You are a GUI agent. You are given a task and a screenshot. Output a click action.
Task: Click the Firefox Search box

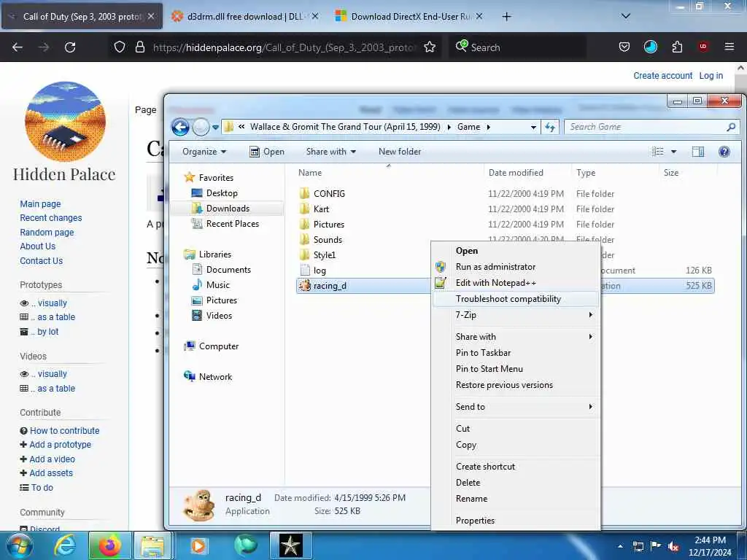517,47
